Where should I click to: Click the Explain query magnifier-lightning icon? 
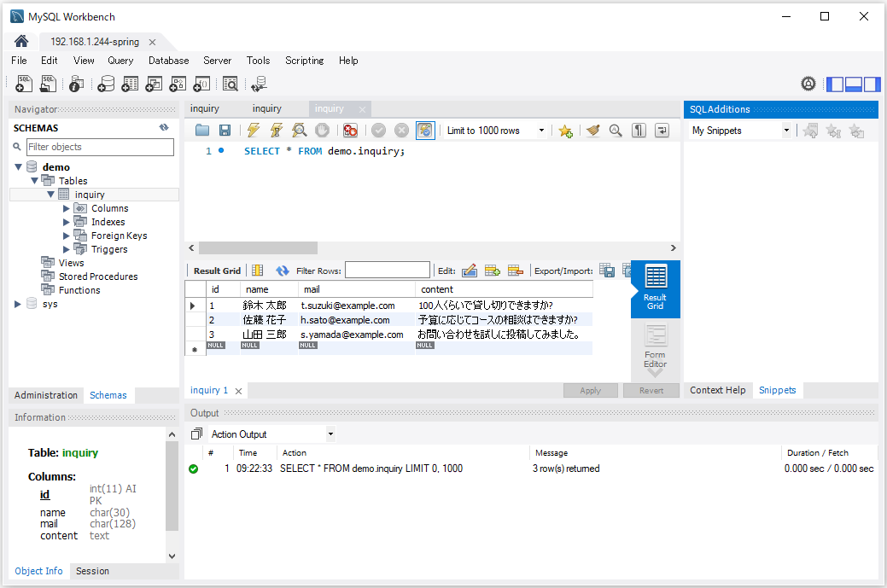300,131
